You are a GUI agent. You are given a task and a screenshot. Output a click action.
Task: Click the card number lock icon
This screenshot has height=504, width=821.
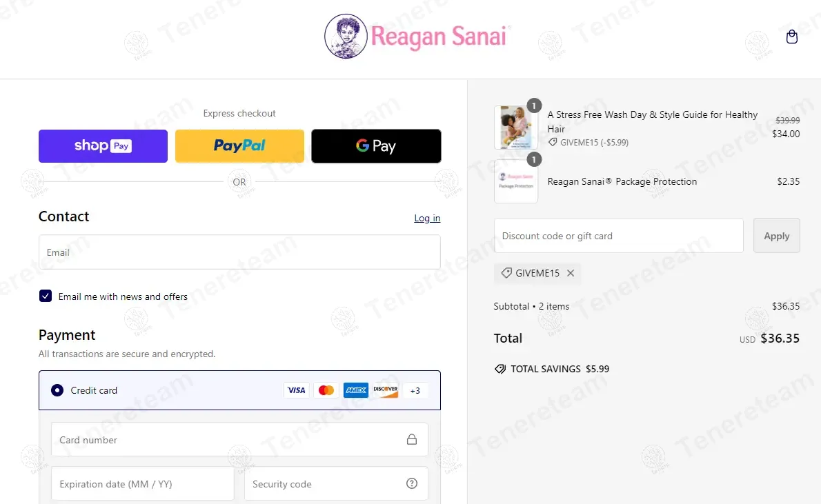point(412,440)
